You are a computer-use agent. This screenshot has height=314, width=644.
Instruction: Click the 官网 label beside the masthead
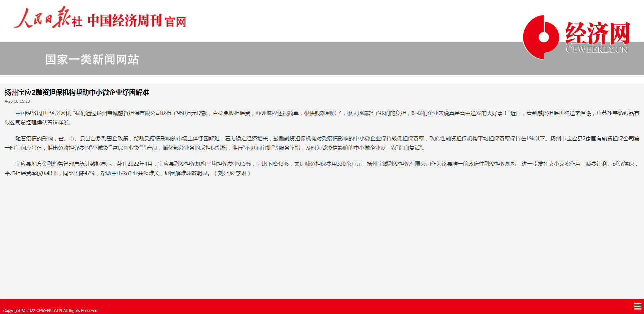[175, 22]
